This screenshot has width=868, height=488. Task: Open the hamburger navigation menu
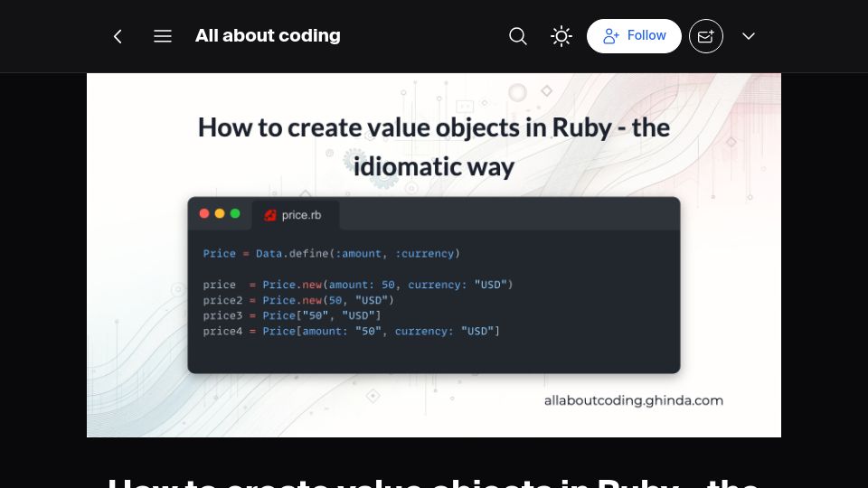(162, 36)
